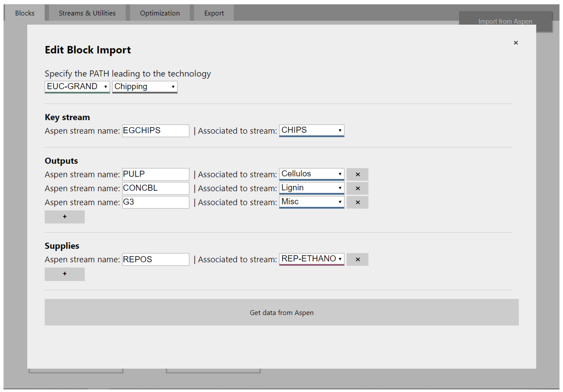This screenshot has width=563, height=392.
Task: Open the Misc stream dropdown
Action: 311,202
